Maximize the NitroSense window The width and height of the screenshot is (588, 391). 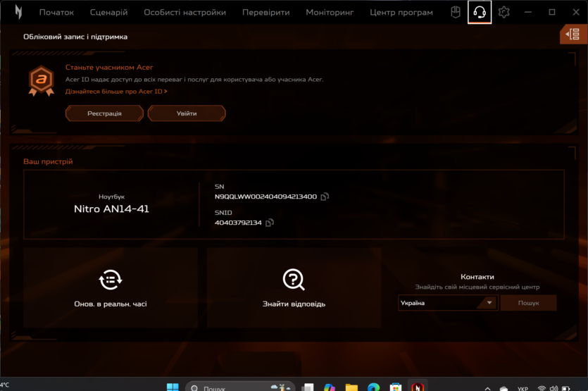pos(552,12)
